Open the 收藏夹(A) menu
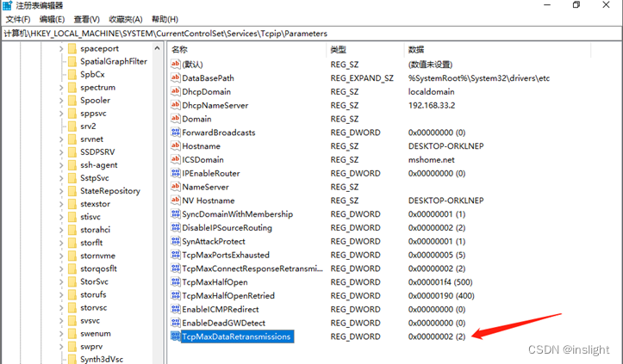623x364 pixels. (x=126, y=19)
